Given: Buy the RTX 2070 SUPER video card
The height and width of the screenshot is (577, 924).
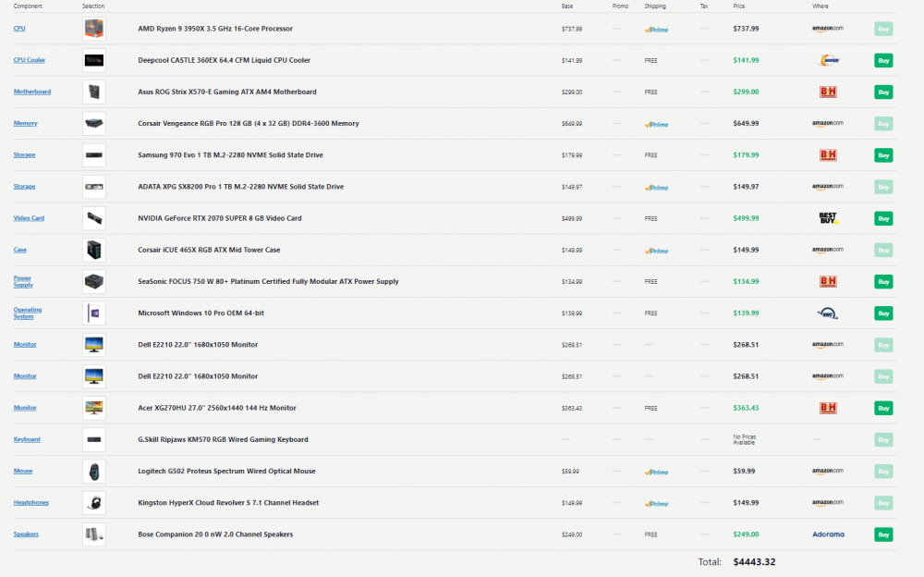Looking at the screenshot, I should tap(883, 218).
